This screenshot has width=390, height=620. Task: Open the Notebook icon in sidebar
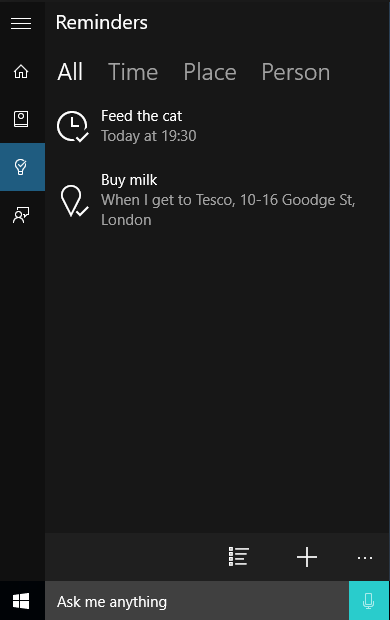coord(21,119)
